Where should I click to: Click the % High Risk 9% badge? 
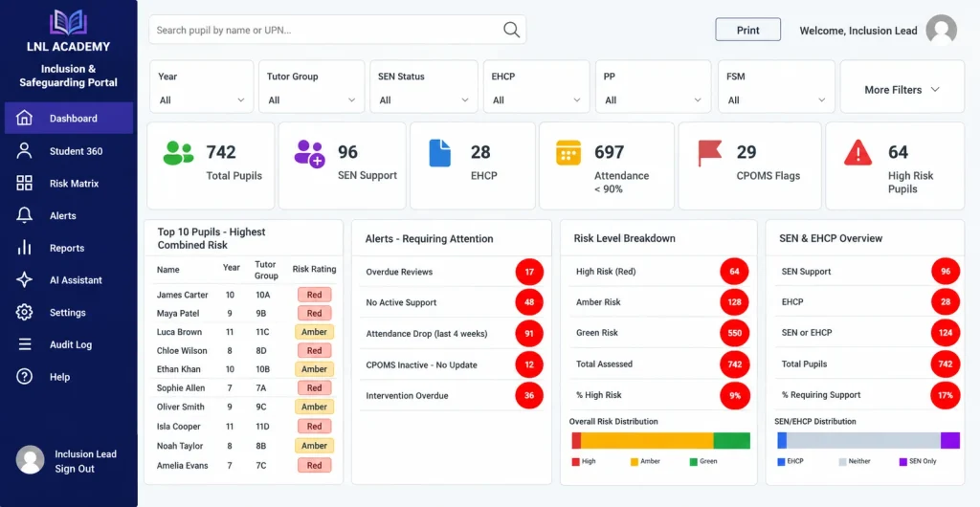(734, 395)
